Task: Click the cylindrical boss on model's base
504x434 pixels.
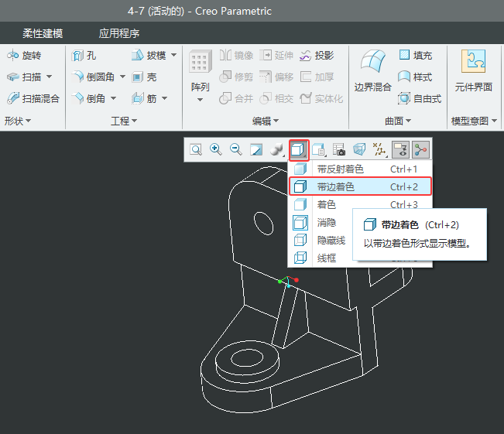Action: click(x=247, y=362)
